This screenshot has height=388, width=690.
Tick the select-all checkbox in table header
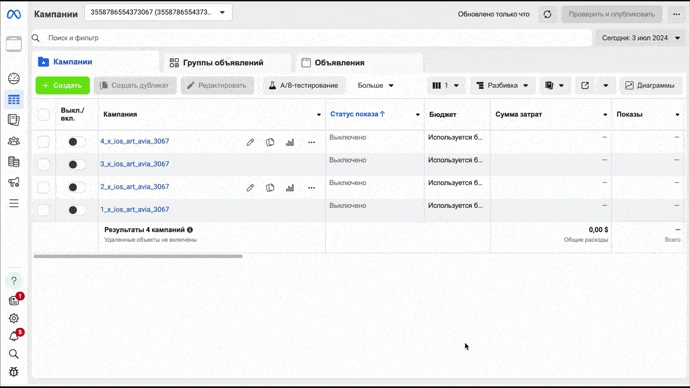pos(43,114)
